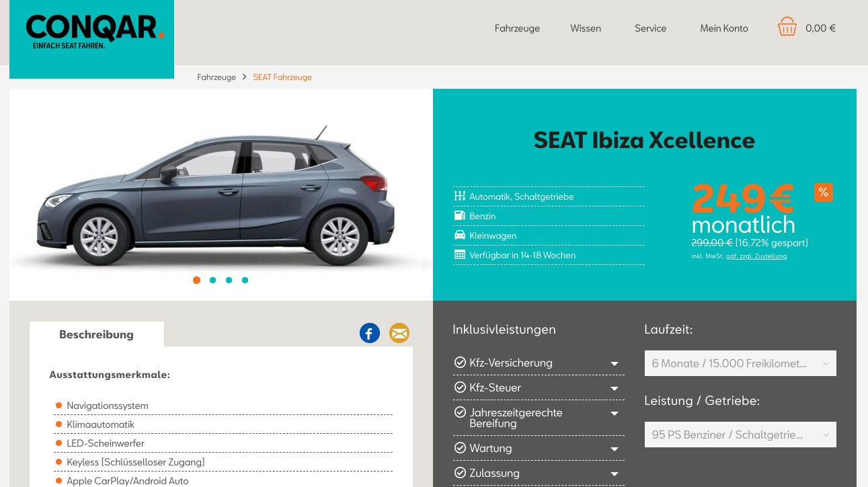
Task: Click Verfügbar in 14-18 Wochen text
Action: 522,255
